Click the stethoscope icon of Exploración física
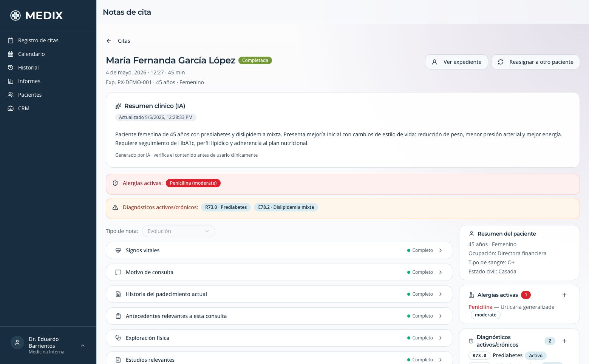 click(x=118, y=338)
